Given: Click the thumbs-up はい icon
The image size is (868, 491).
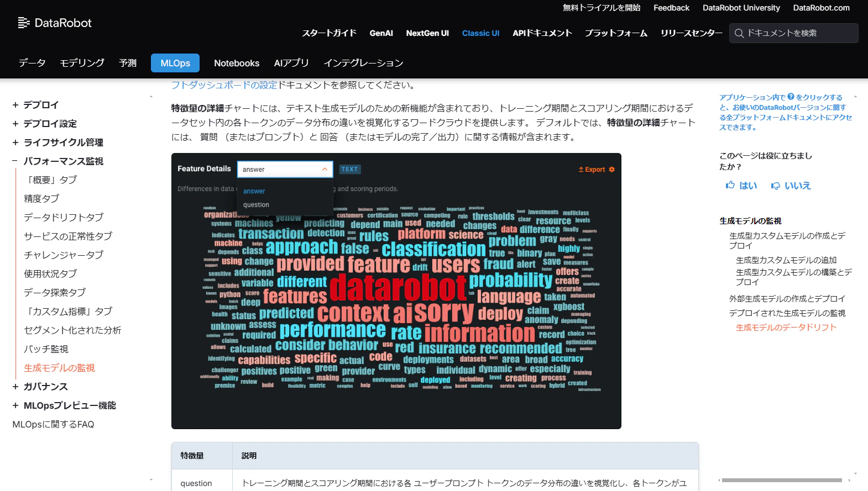Looking at the screenshot, I should point(730,186).
